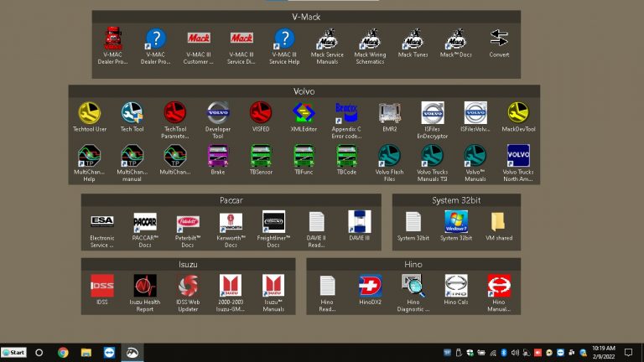Launch the IDSS Web Updater
This screenshot has height=362, width=644.
pyautogui.click(x=188, y=287)
